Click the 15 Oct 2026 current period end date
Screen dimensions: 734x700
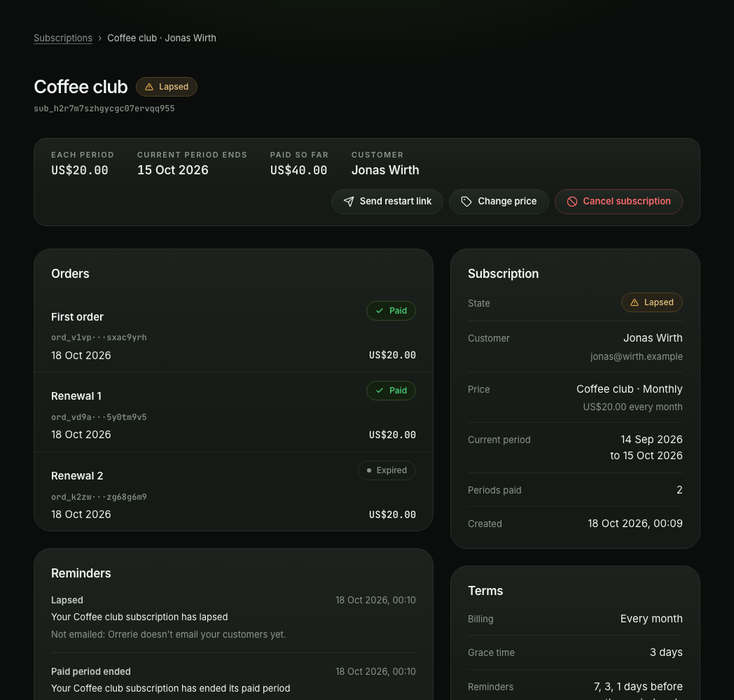pyautogui.click(x=173, y=170)
